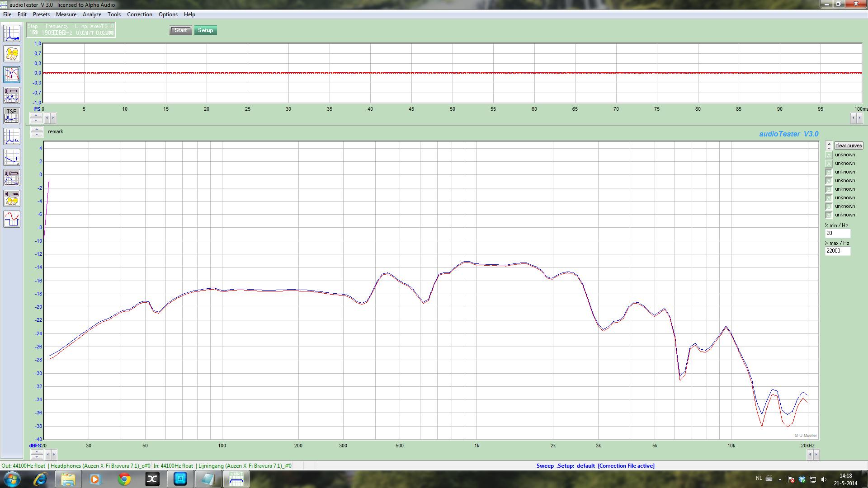Click the dBFS axis stepper at bottom left

37,454
